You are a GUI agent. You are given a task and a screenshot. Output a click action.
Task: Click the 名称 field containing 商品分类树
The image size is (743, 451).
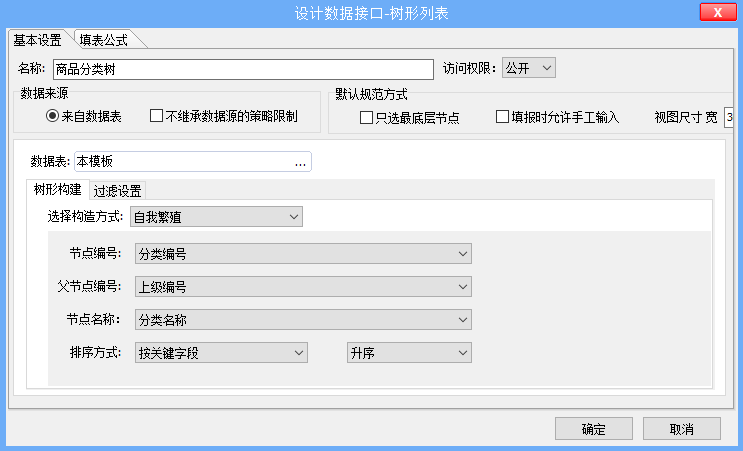click(243, 69)
